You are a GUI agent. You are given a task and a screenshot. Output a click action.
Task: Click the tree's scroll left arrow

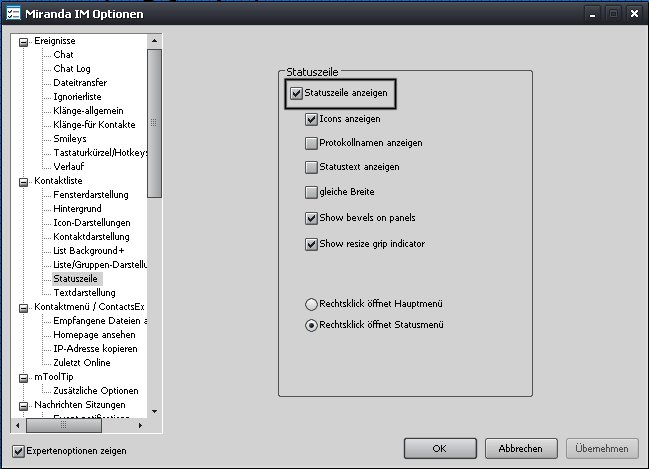[17, 425]
